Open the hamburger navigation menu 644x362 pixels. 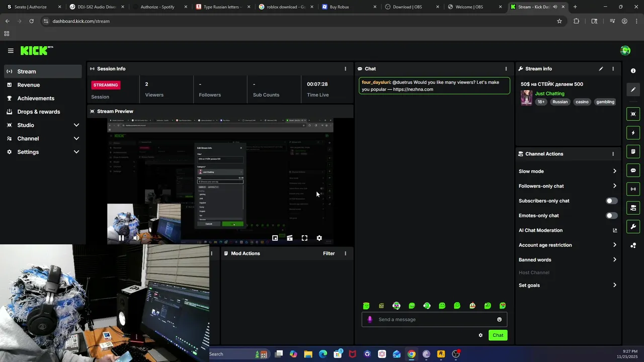pos(11,51)
